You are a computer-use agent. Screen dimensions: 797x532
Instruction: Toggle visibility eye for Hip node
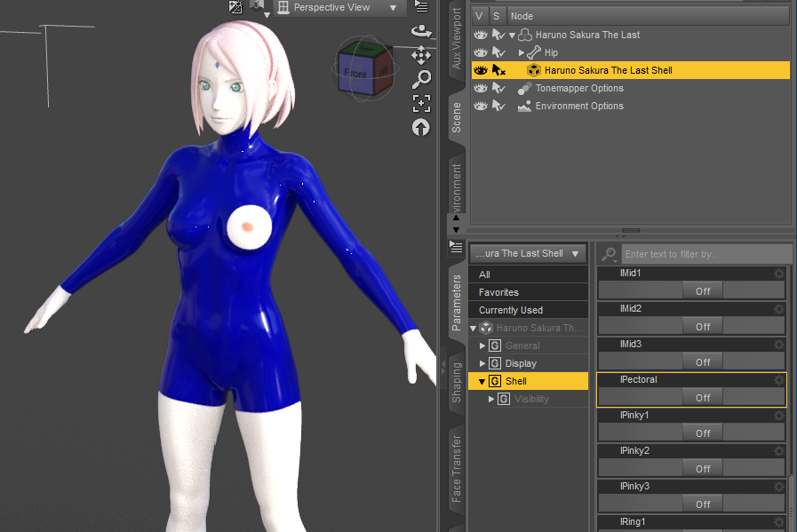481,52
